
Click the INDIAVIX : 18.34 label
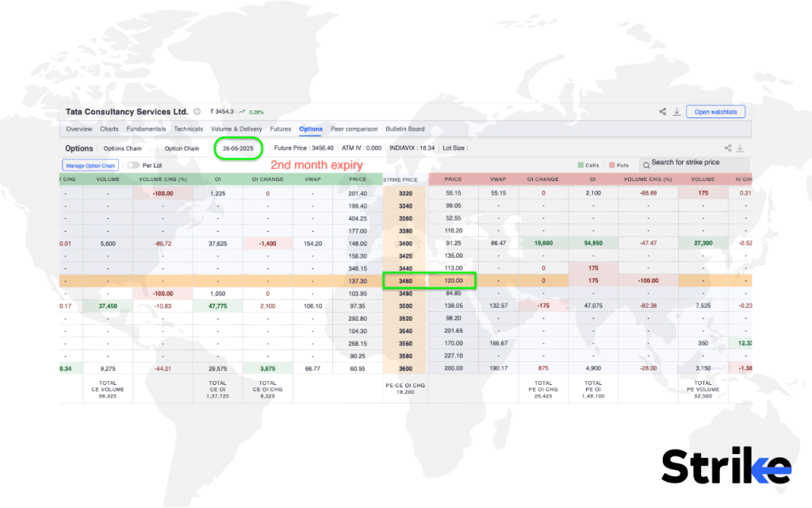coord(412,148)
